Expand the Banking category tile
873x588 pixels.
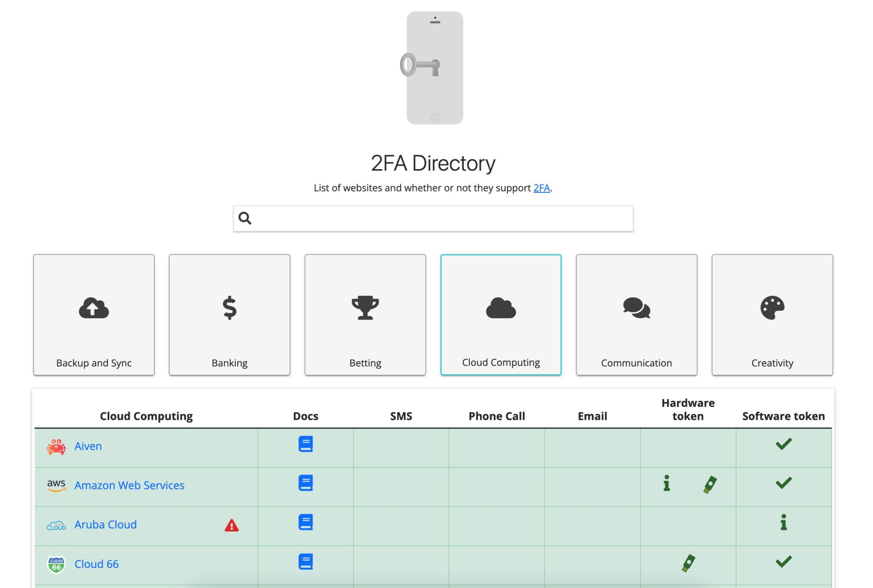pyautogui.click(x=229, y=314)
